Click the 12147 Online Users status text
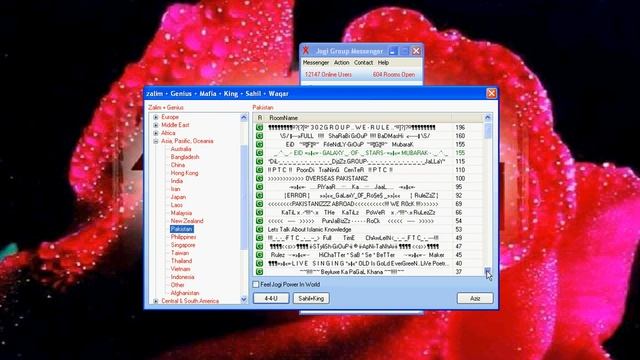Screen dimensions: 640x360 (328, 75)
